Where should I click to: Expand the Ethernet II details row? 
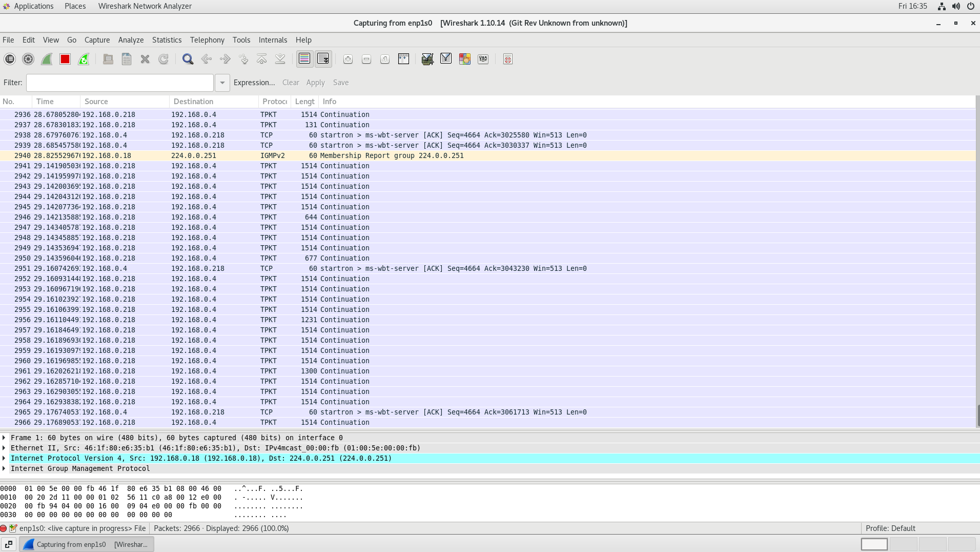point(4,448)
